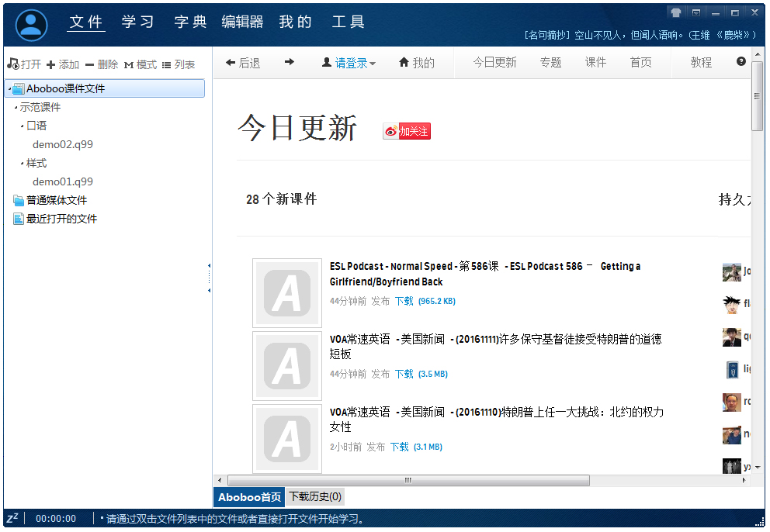Switch to 首页 tab
Screen dimensions: 770x532
[641, 62]
